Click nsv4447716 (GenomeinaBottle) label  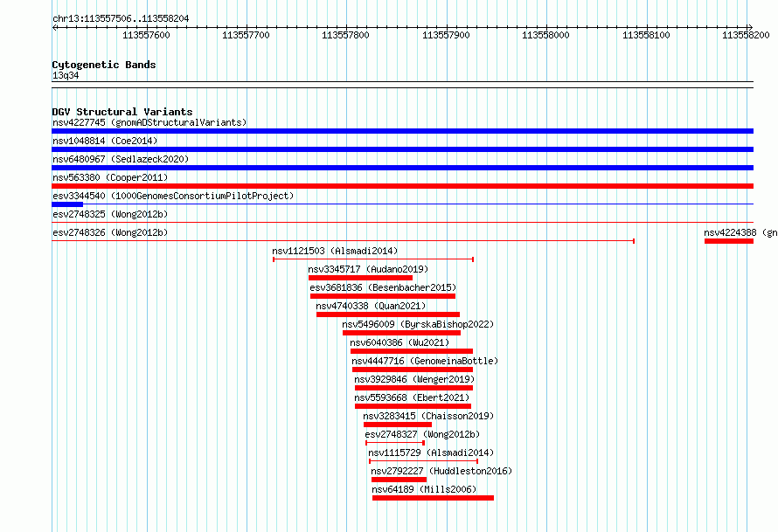pyautogui.click(x=425, y=361)
